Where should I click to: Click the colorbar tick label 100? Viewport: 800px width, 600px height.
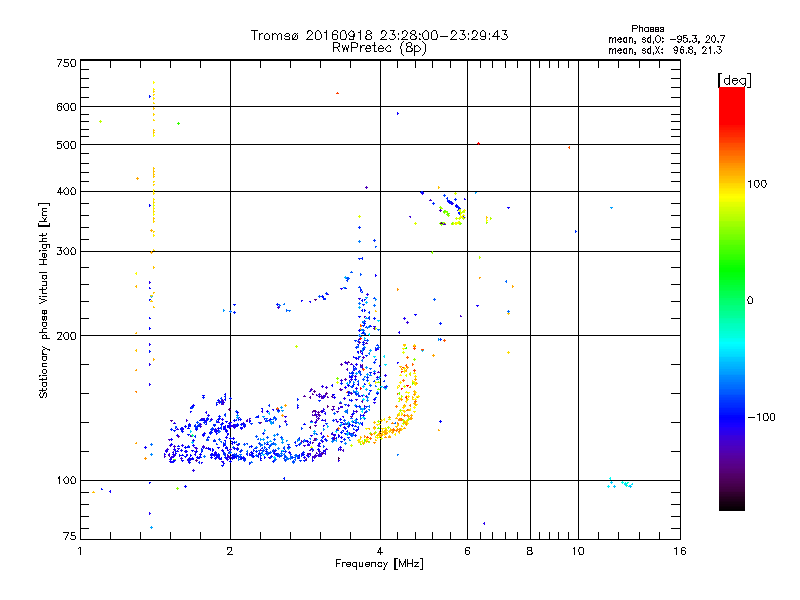[757, 184]
